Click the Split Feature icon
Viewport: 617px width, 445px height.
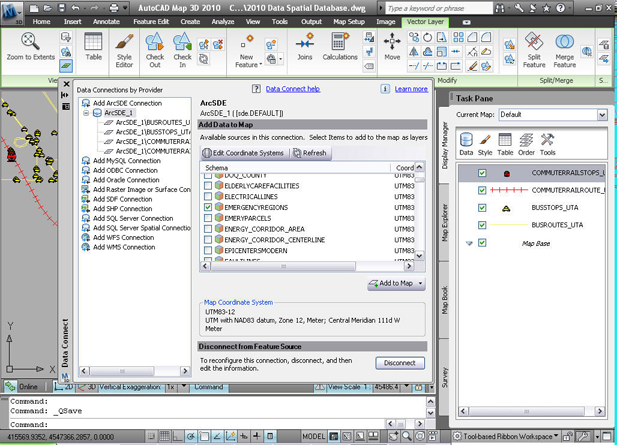click(x=534, y=42)
